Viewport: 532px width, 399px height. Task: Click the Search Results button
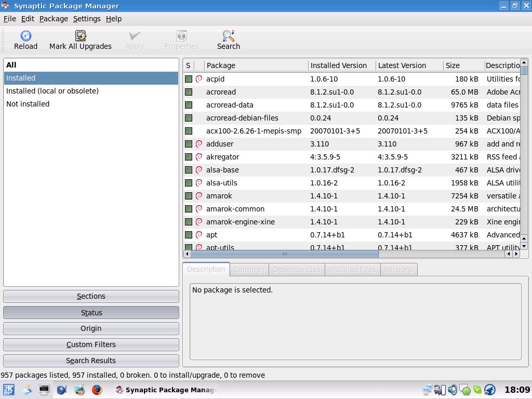point(91,361)
